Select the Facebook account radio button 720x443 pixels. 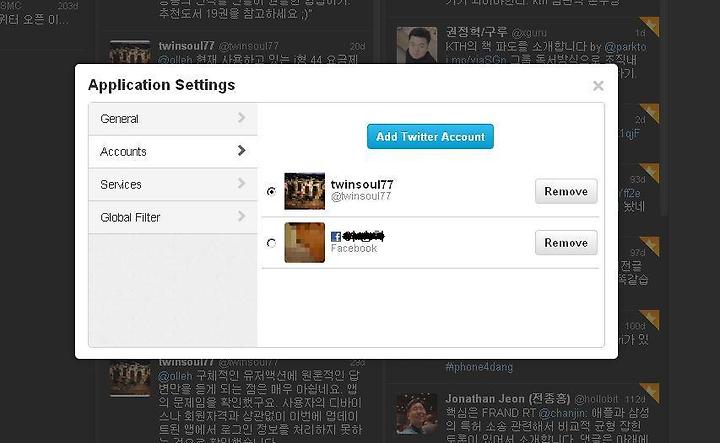click(271, 243)
